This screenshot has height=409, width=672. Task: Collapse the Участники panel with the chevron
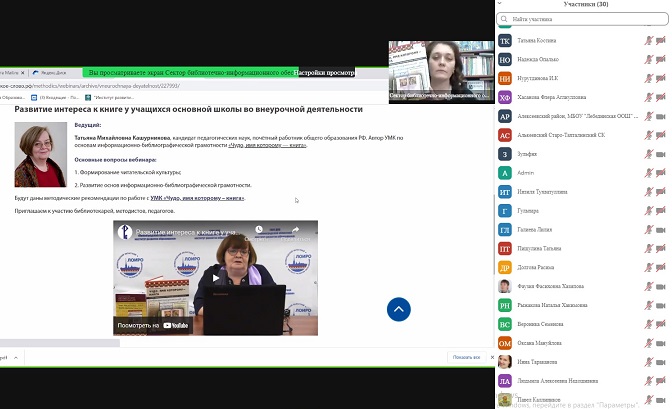click(x=499, y=3)
